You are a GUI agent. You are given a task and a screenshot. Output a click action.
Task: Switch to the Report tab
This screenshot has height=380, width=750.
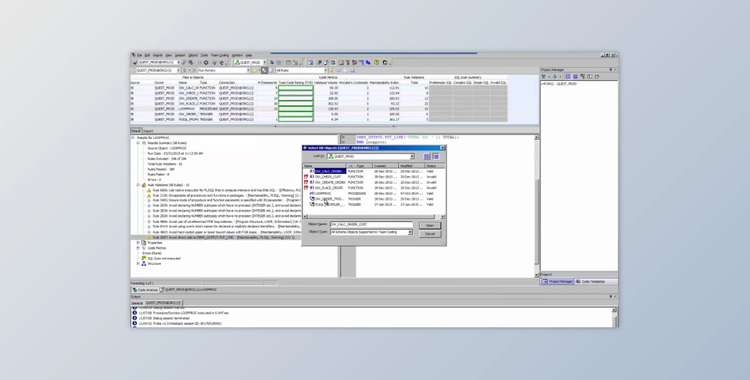pos(148,131)
